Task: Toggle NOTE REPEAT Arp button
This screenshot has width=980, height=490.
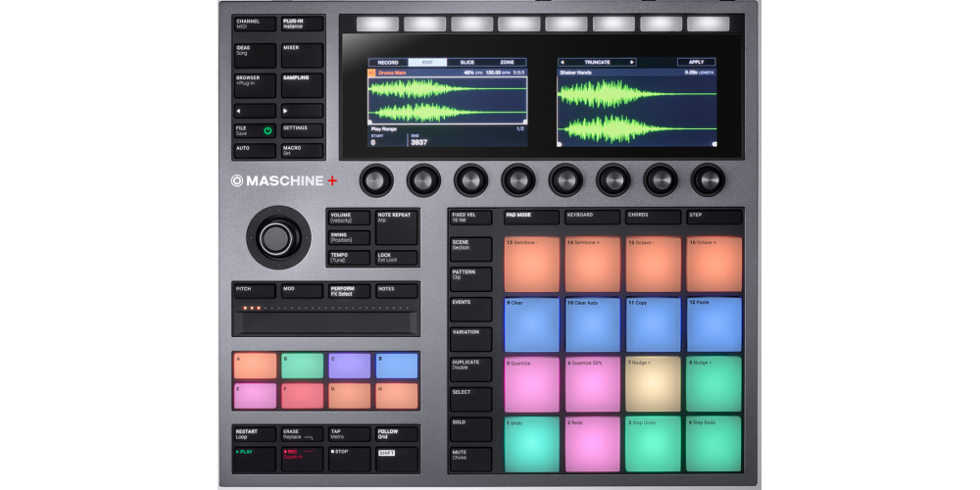Action: [x=397, y=227]
